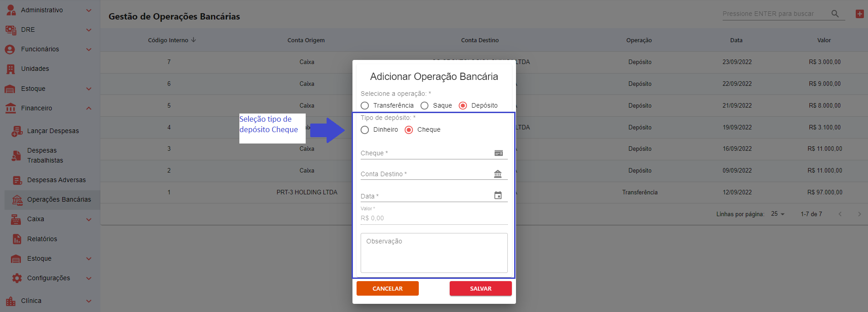This screenshot has width=868, height=312.
Task: Select the Transferência radio option
Action: pyautogui.click(x=365, y=105)
